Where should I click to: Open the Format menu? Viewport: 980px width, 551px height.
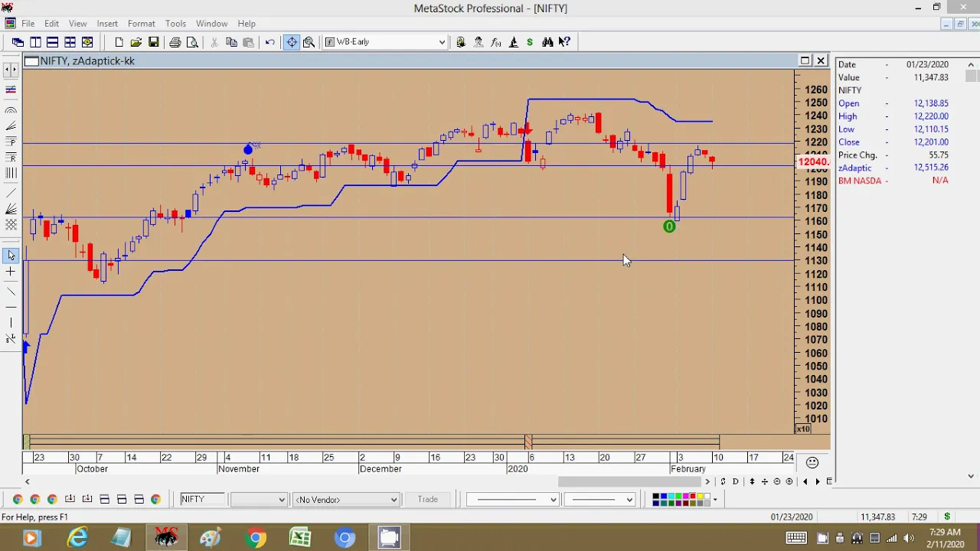[x=142, y=24]
